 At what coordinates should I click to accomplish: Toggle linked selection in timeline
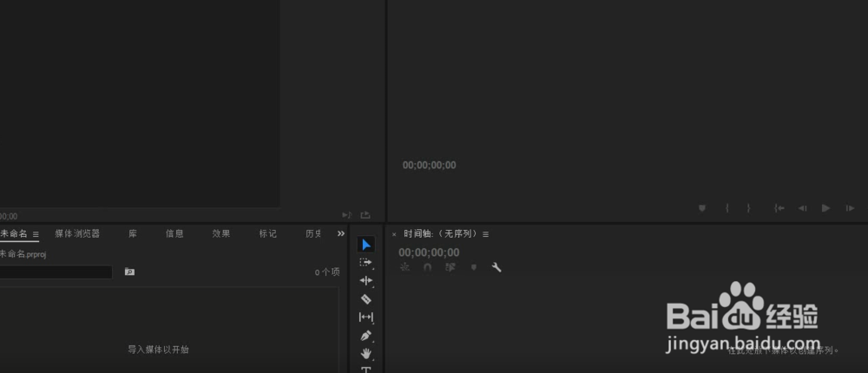click(450, 267)
